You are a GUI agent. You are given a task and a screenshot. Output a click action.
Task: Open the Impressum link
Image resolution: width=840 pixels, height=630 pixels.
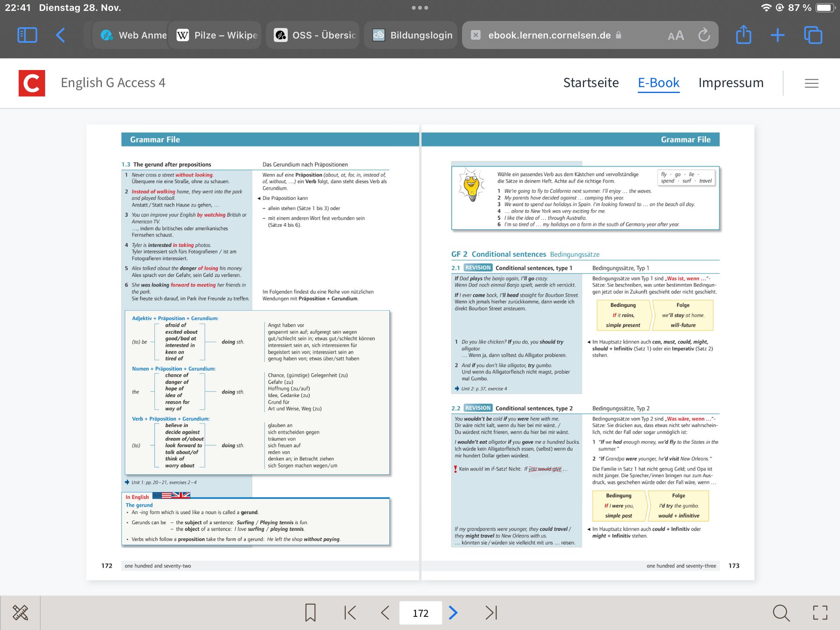click(731, 83)
